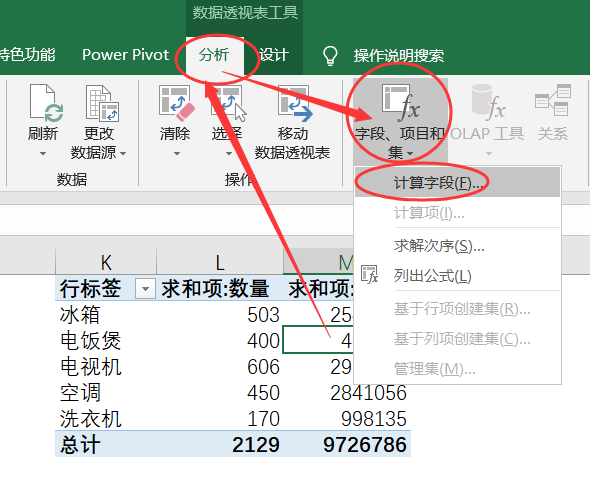
Task: Open the Power Pivot tab
Action: tap(125, 55)
